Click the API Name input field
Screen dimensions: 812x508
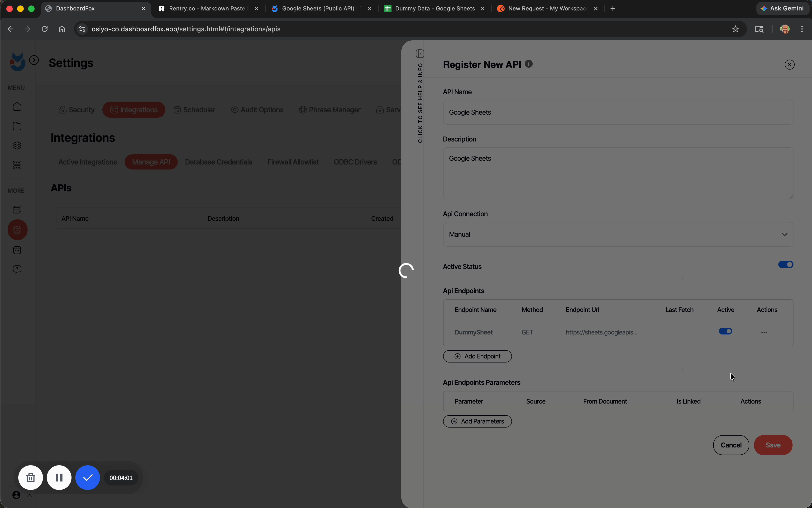[618, 112]
